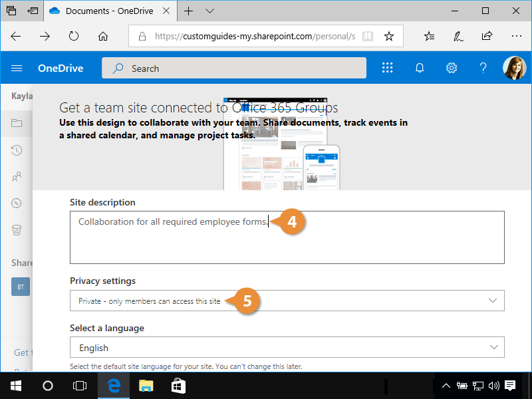Close the Documents - OneDrive tab

coord(166,11)
